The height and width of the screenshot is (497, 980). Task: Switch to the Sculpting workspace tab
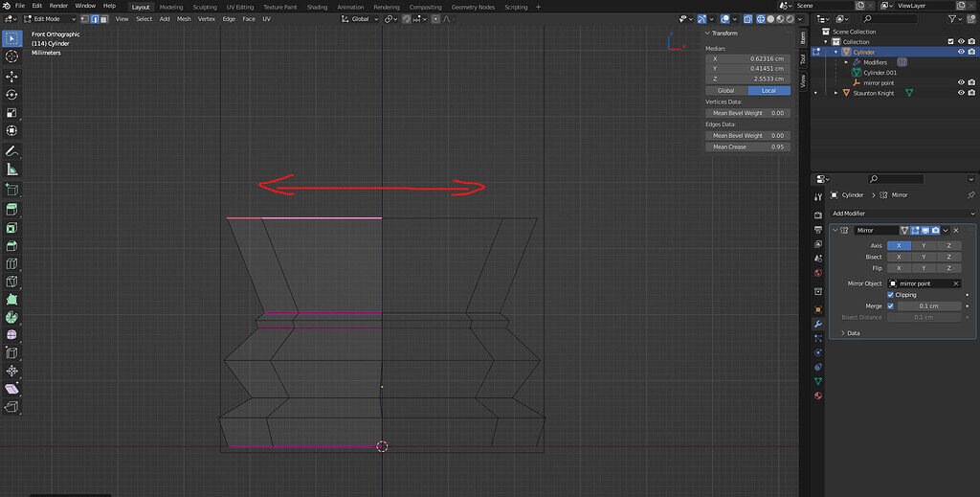(205, 6)
